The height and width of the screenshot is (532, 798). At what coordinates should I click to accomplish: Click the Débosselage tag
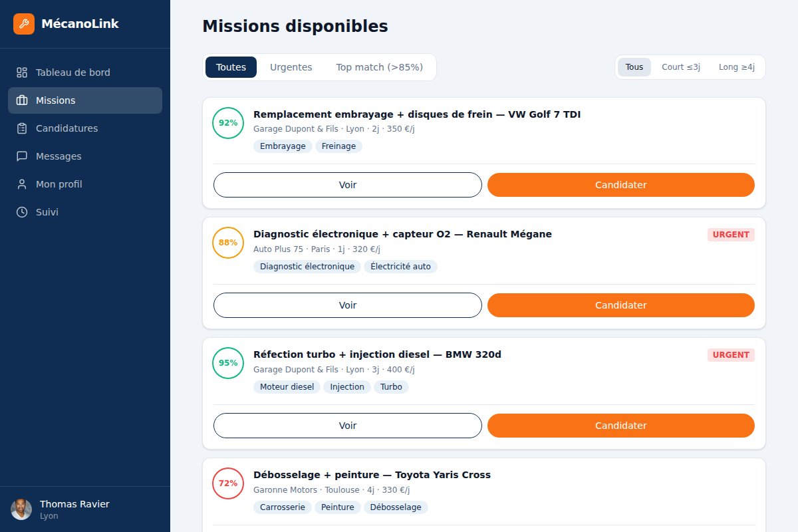tap(396, 507)
